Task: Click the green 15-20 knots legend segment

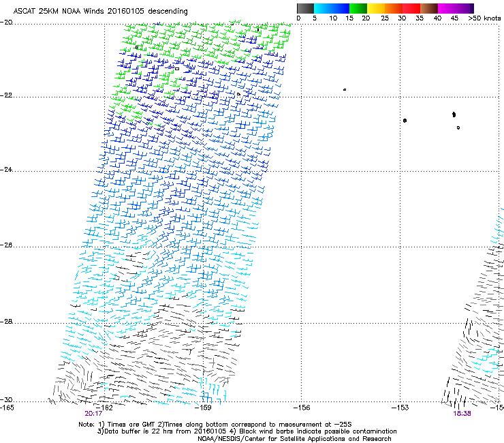Action: 358,8
